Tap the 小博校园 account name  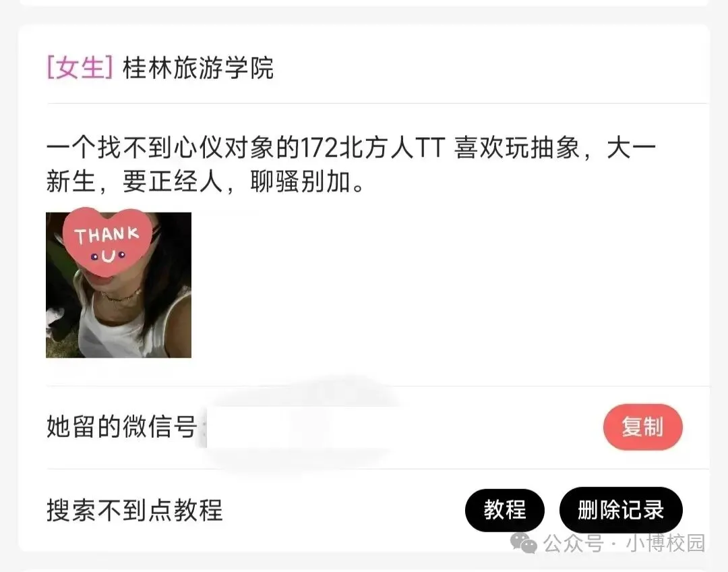666,543
